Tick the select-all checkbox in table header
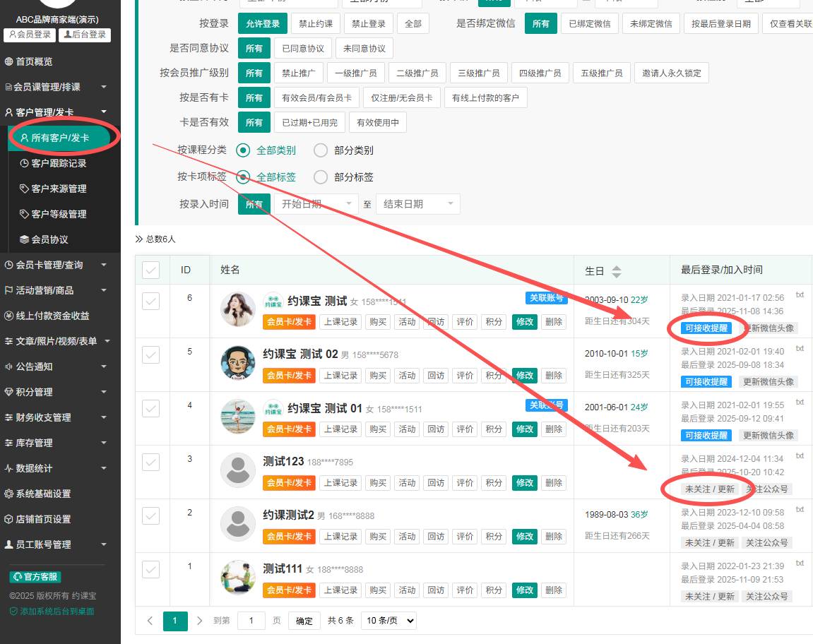813x644 pixels. [151, 270]
